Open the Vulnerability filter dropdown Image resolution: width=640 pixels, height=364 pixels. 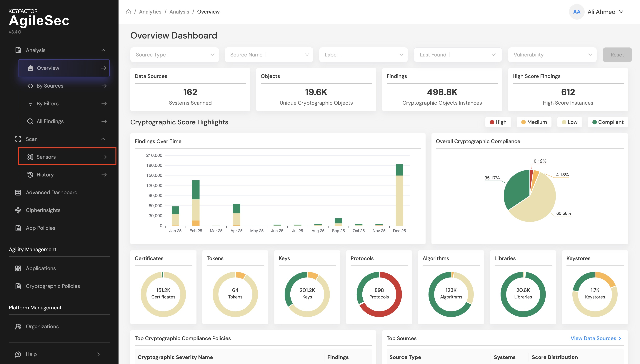(x=552, y=55)
